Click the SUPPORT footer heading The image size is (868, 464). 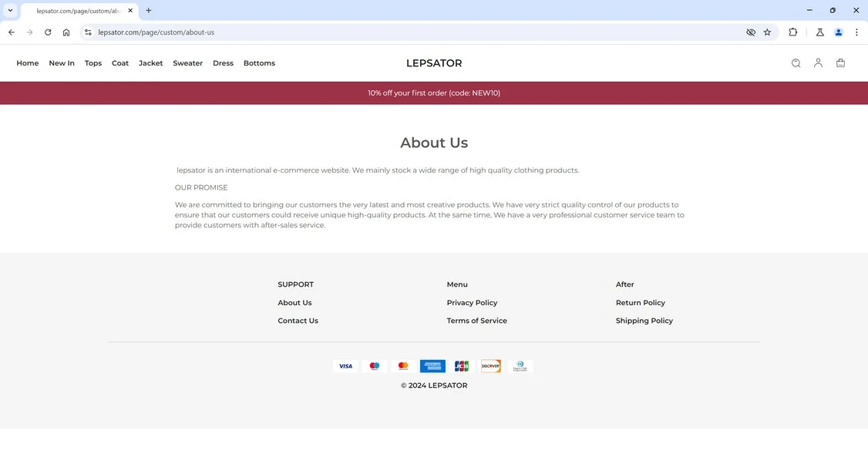point(295,284)
